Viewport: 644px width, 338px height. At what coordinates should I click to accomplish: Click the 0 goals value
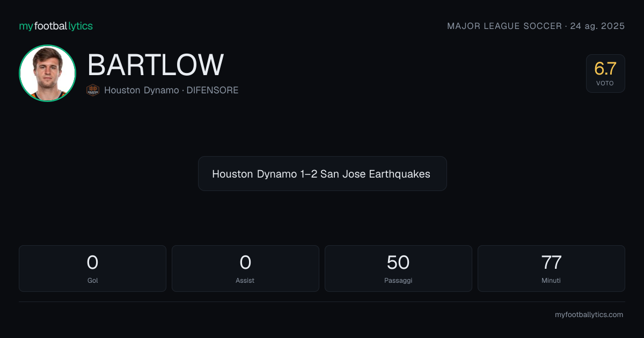92,262
